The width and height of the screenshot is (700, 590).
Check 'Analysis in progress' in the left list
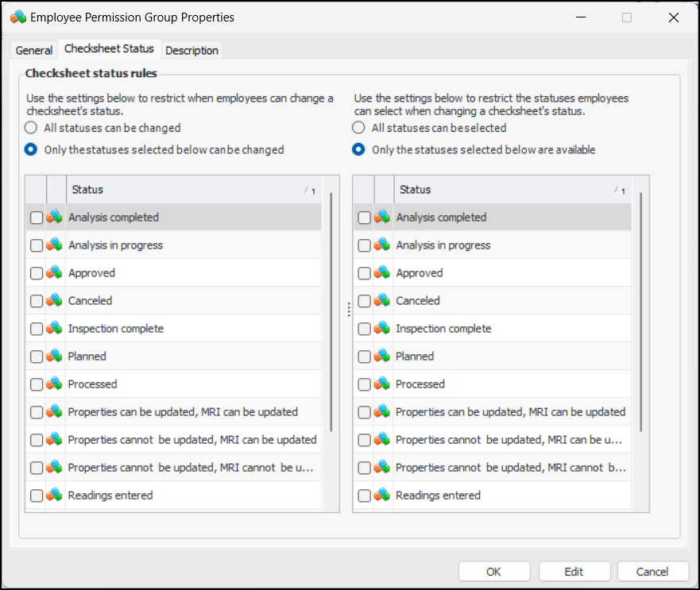click(x=37, y=245)
